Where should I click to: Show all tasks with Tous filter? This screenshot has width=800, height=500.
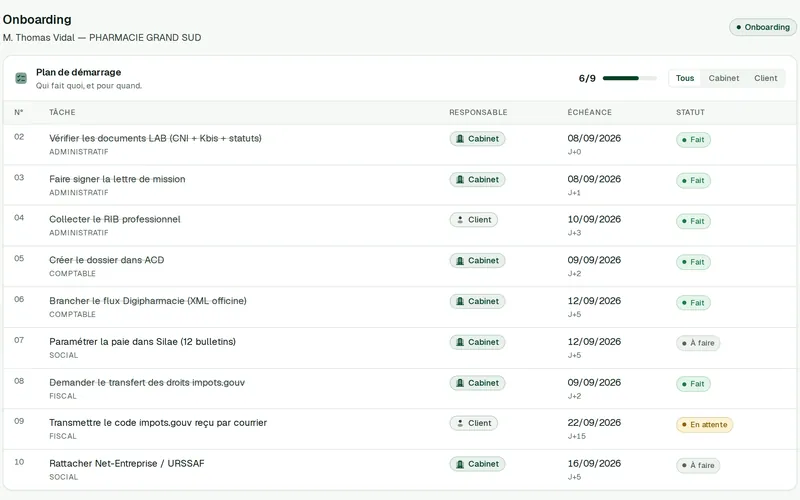(685, 78)
